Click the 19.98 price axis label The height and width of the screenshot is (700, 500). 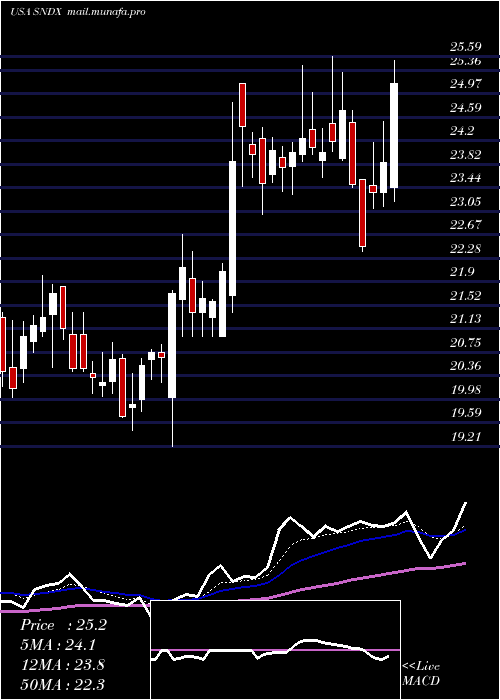coord(465,390)
